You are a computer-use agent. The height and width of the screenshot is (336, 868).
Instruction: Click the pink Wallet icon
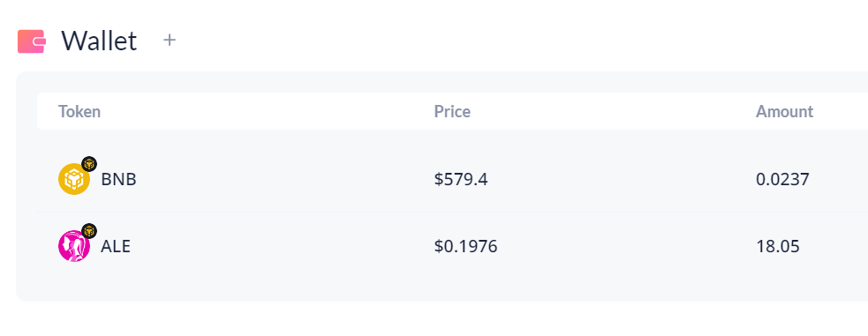(x=31, y=41)
